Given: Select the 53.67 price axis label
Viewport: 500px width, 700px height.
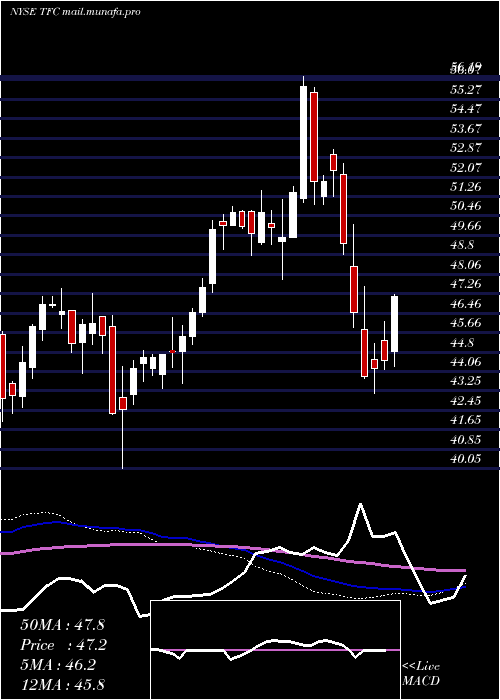Looking at the screenshot, I should click(466, 129).
